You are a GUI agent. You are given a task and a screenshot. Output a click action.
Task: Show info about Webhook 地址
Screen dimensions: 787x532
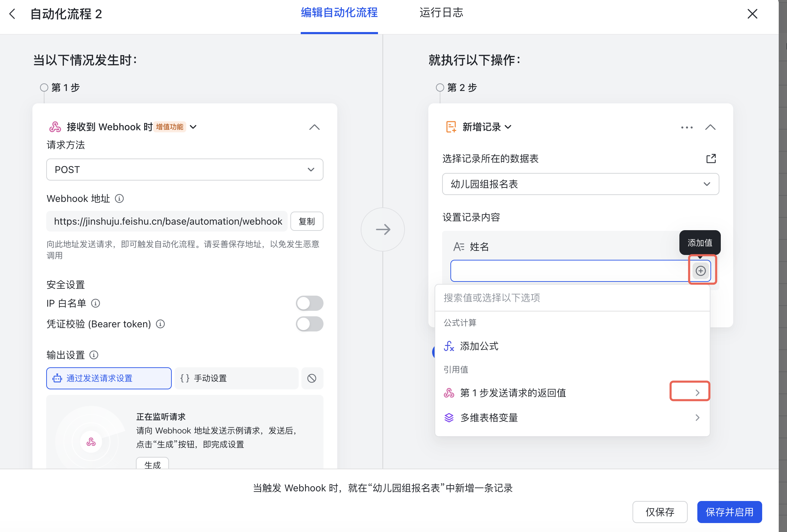point(119,199)
